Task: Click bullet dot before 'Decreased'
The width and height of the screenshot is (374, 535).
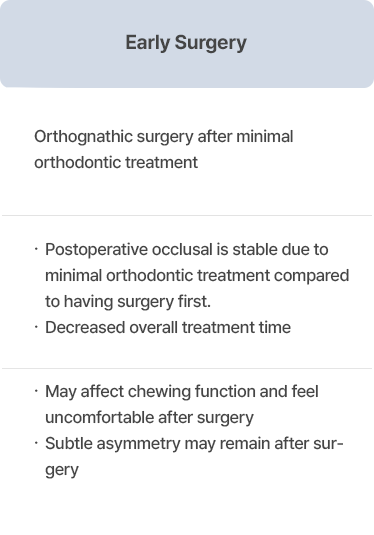Action: (36, 327)
